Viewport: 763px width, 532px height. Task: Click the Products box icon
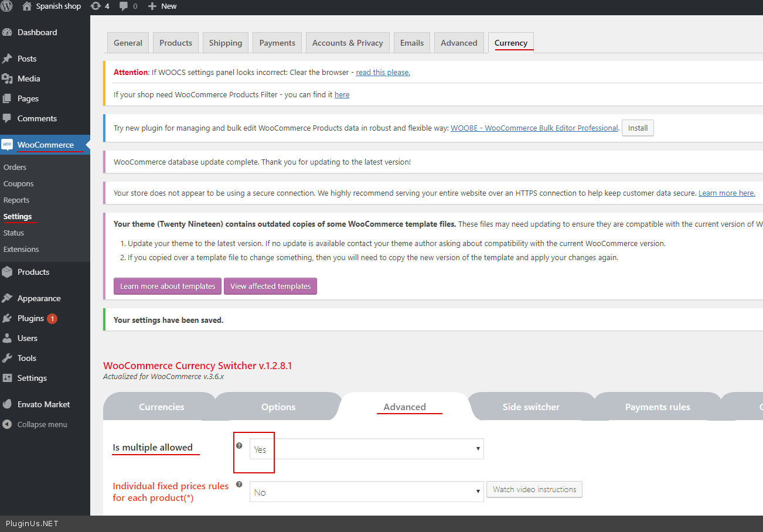tap(7, 272)
